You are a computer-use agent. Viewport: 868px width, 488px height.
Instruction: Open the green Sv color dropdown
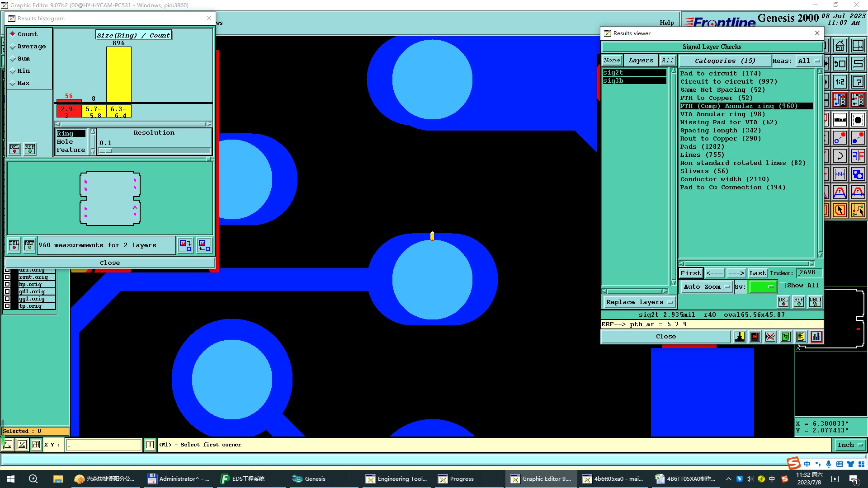tap(763, 286)
